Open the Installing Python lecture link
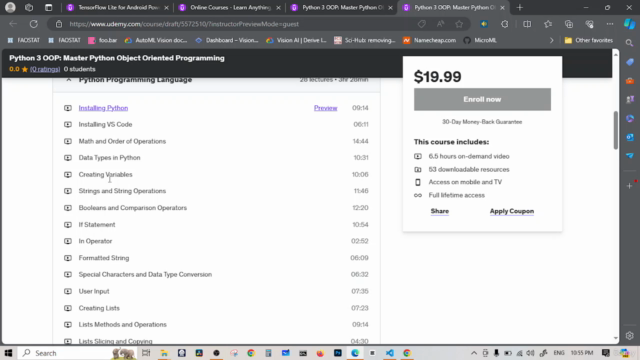Viewport: 640px width, 360px height. pyautogui.click(x=103, y=108)
